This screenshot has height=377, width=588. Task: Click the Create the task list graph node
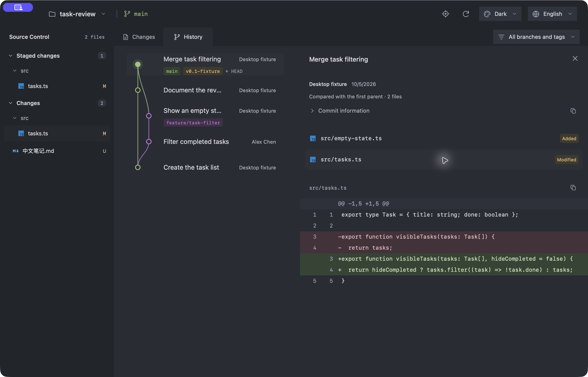[x=138, y=167]
